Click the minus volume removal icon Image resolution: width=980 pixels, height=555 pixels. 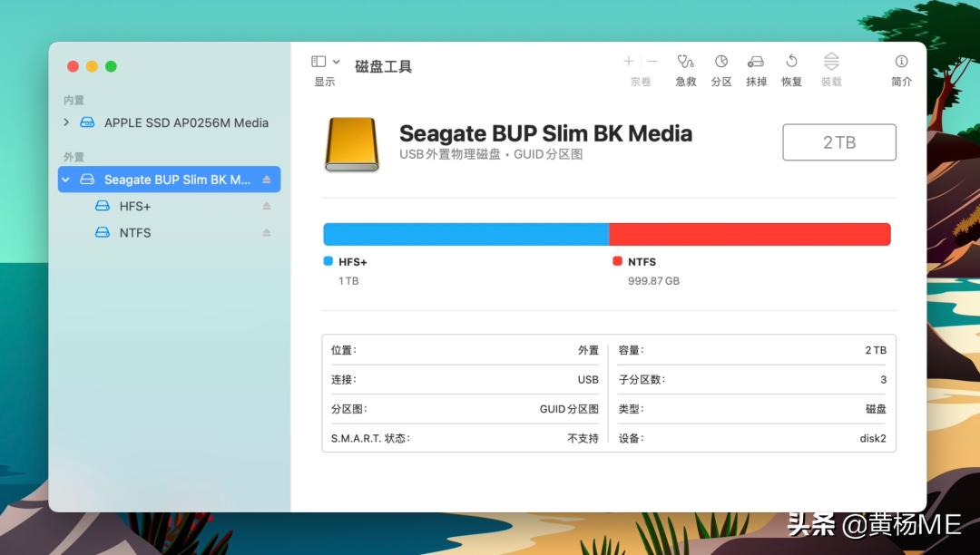click(x=652, y=61)
